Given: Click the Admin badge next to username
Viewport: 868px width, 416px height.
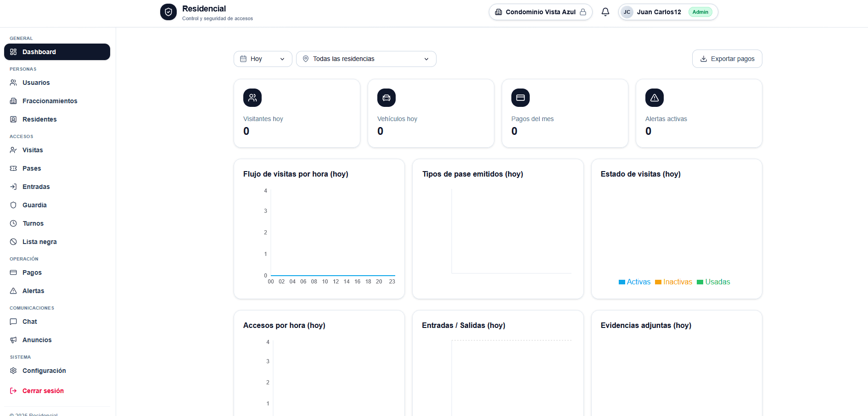Looking at the screenshot, I should point(700,11).
